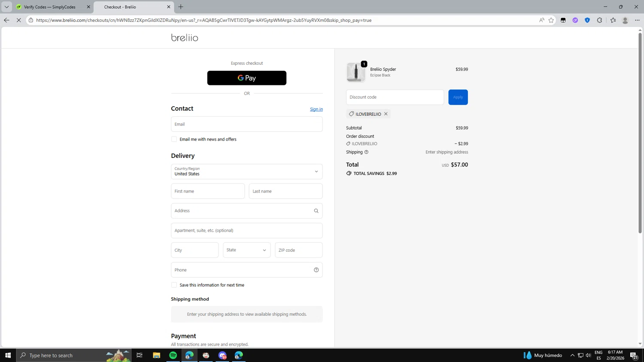Screen dimensions: 644x362
Task: Open the purple Copilot extension icon
Action: 575,20
